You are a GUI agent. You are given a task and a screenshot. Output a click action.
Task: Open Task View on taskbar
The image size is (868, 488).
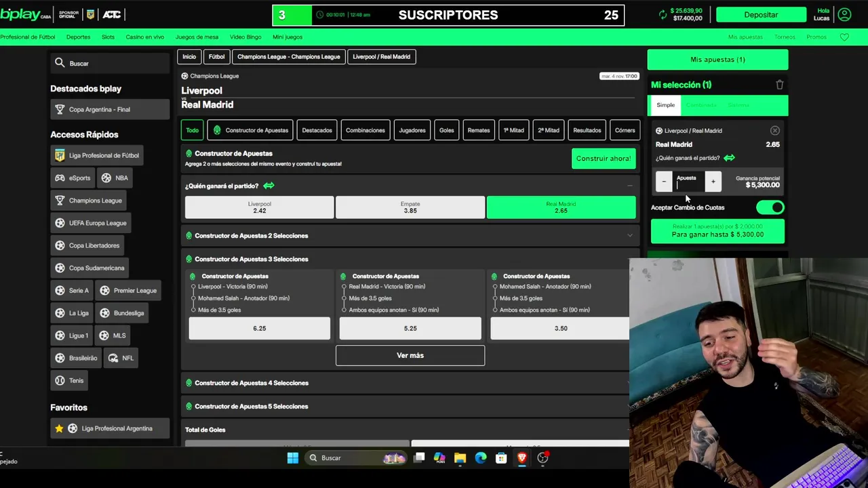click(x=419, y=458)
